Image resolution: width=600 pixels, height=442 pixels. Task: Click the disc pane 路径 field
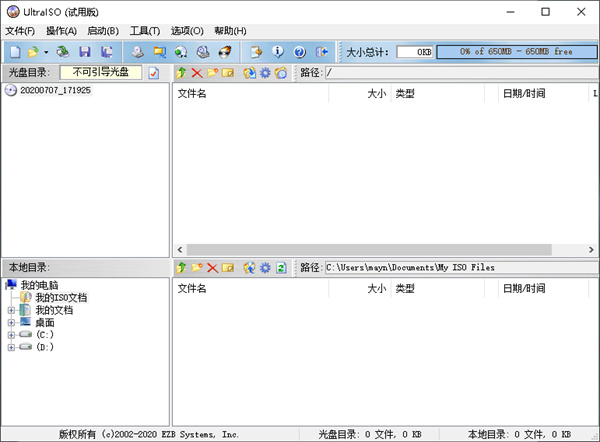tap(462, 73)
